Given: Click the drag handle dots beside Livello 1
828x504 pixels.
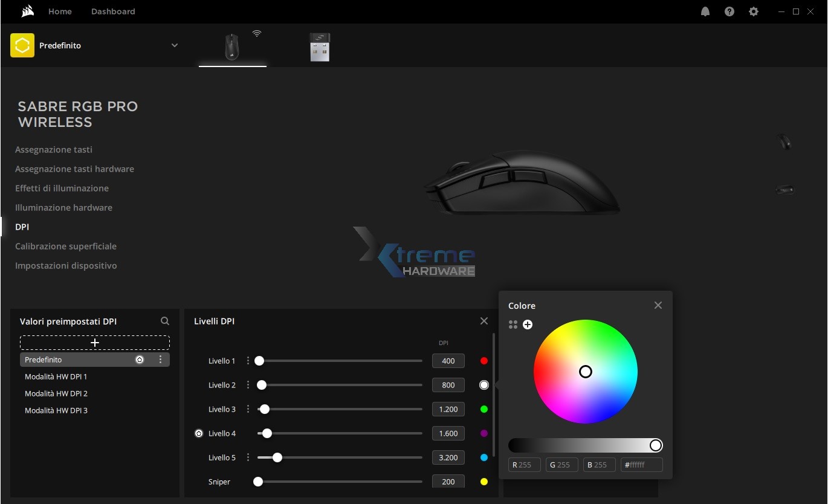Looking at the screenshot, I should coord(248,360).
